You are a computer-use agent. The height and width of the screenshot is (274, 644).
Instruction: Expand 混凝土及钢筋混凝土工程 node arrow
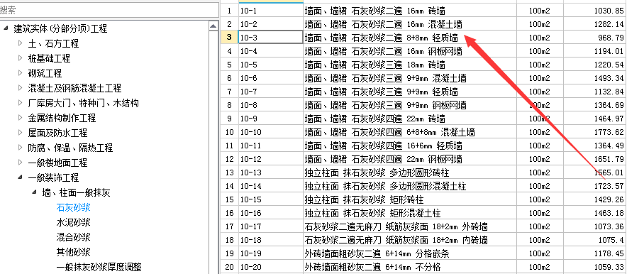20,87
